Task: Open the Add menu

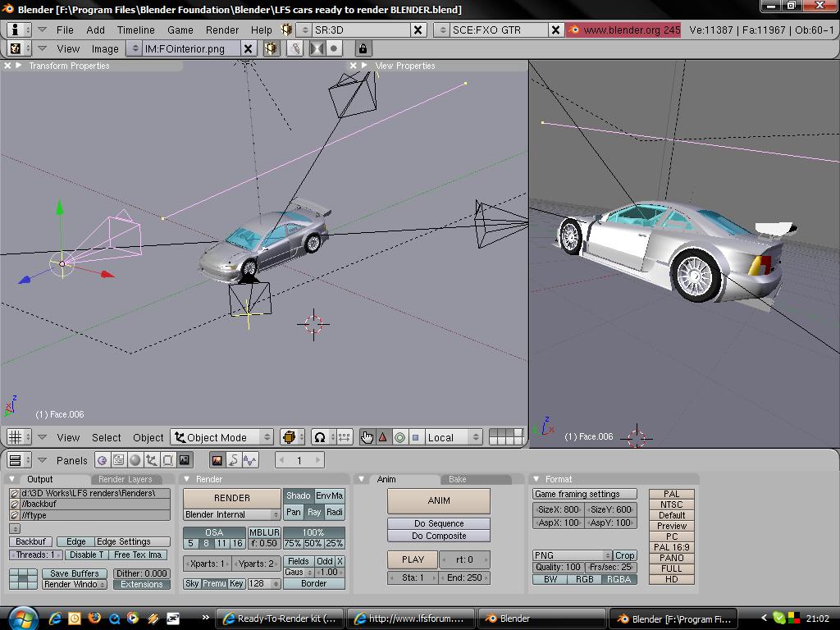Action: pyautogui.click(x=95, y=30)
